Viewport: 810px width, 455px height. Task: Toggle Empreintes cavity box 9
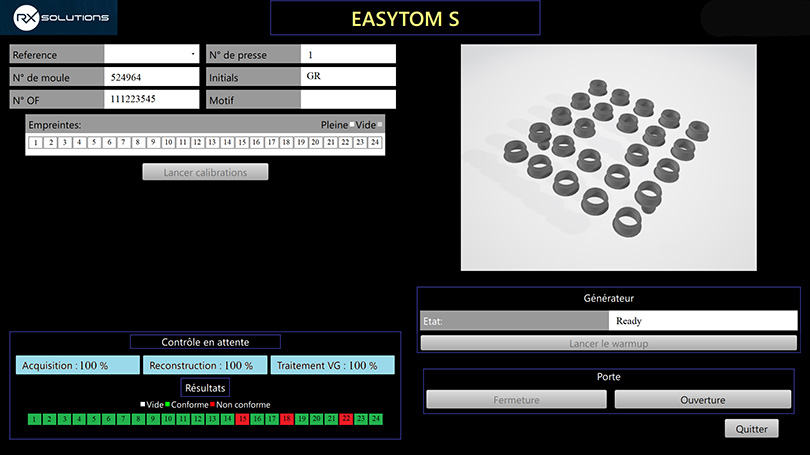click(153, 142)
